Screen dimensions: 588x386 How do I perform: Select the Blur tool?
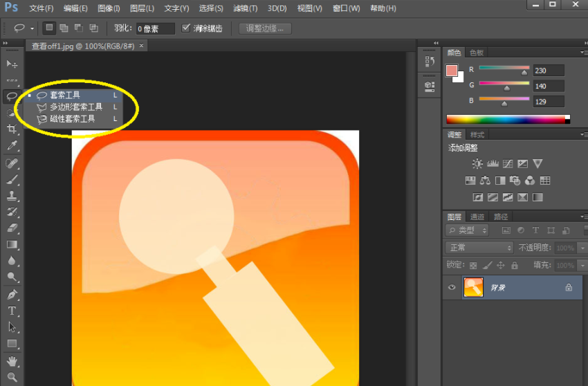tap(12, 261)
